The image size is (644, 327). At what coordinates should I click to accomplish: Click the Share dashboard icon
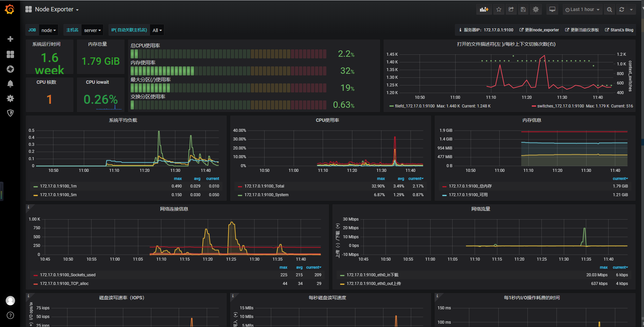click(x=511, y=10)
